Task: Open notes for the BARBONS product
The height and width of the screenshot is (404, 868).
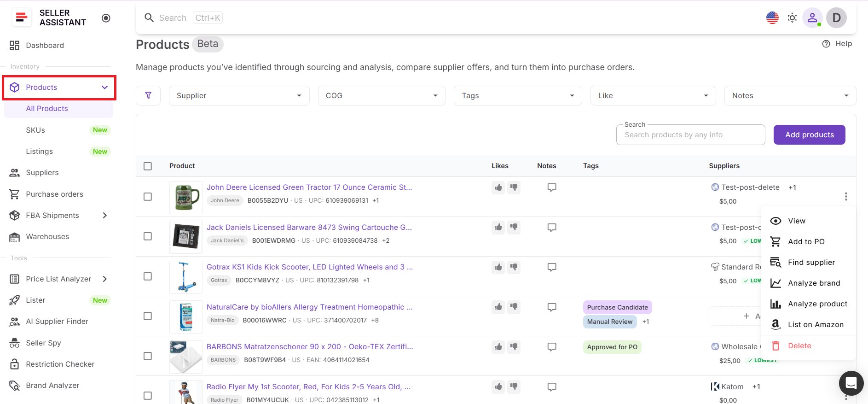Action: pos(552,347)
